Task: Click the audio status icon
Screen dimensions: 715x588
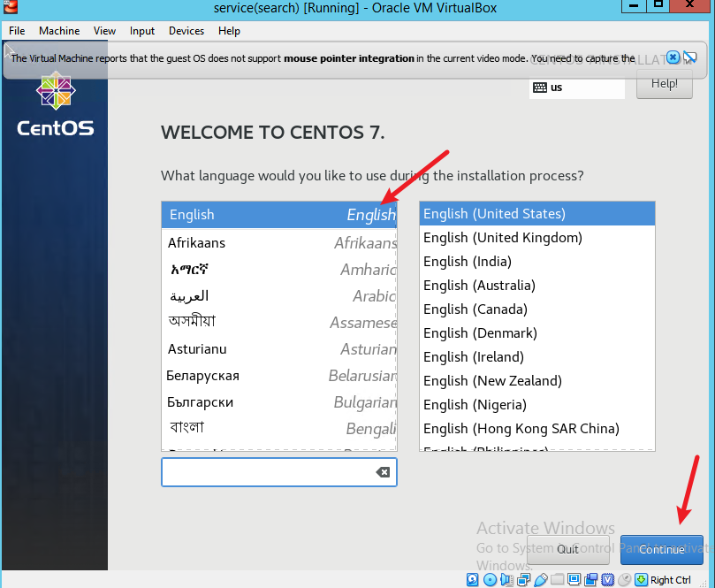Action: pos(506,580)
